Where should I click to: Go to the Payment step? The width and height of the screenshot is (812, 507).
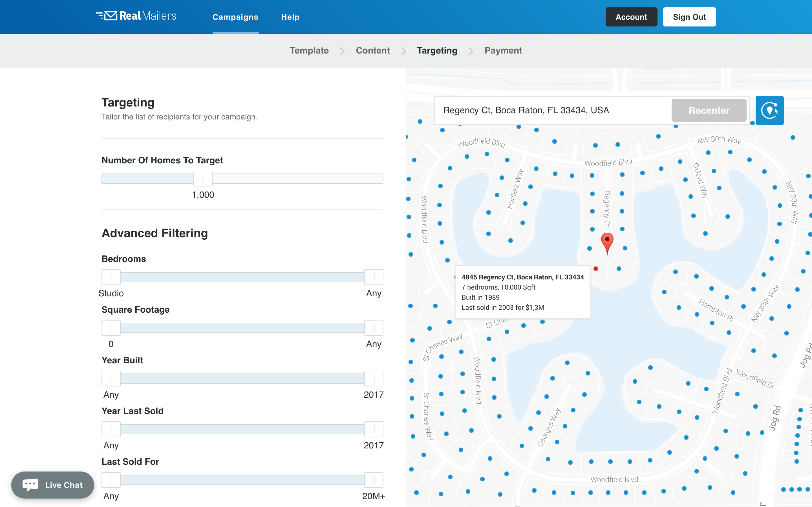[503, 51]
